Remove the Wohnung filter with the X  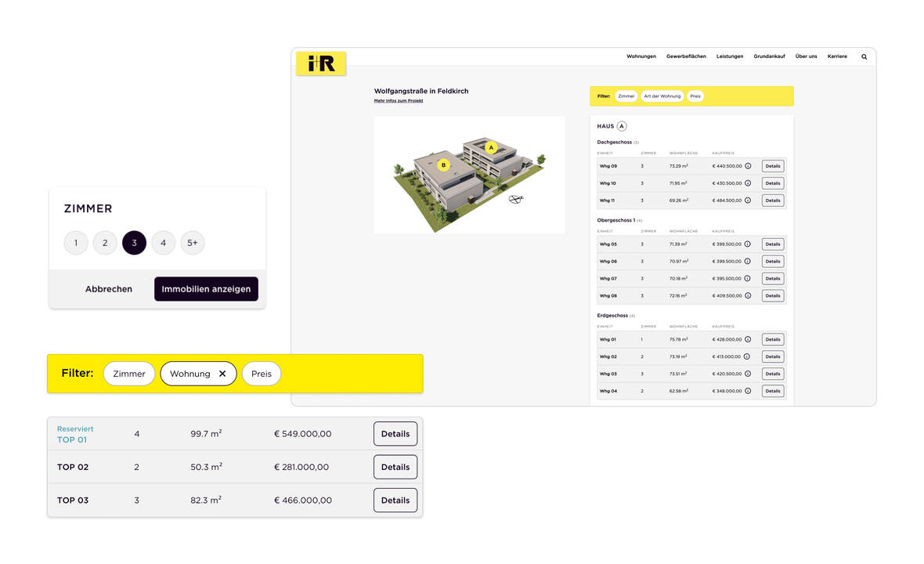[x=222, y=374]
